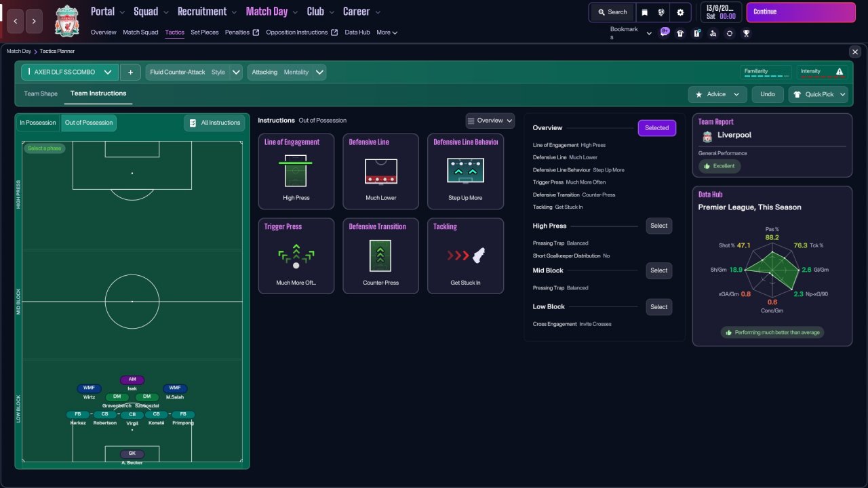
Task: Open the Fluid Counter-Attack Style dropdown
Action: pos(194,72)
